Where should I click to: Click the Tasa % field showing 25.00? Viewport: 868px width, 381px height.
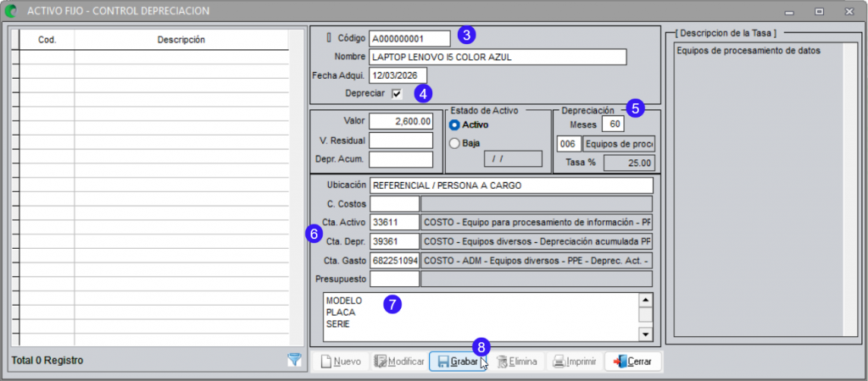click(x=629, y=163)
